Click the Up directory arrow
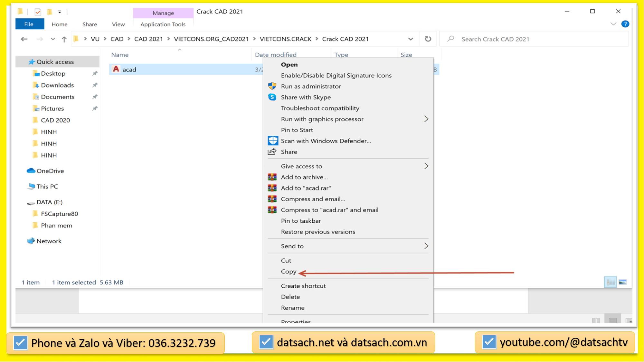This screenshot has width=644, height=362. [64, 39]
